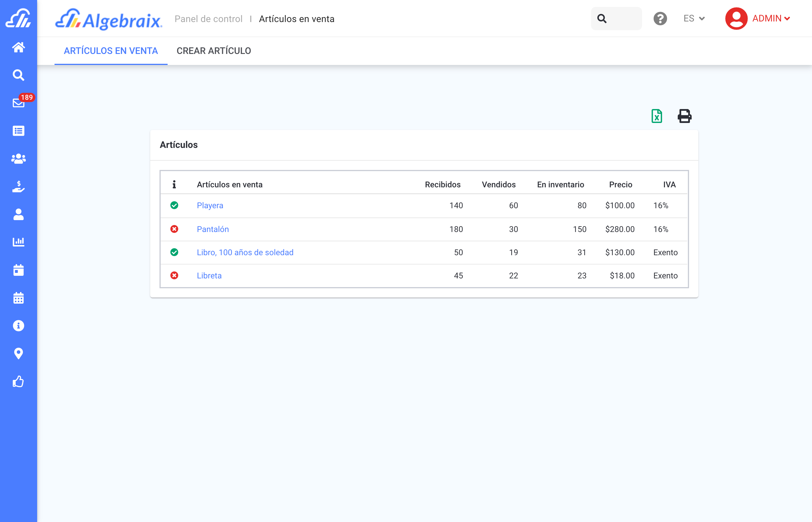Open the bar chart reports icon
Screen dimensions: 812x522
point(18,242)
